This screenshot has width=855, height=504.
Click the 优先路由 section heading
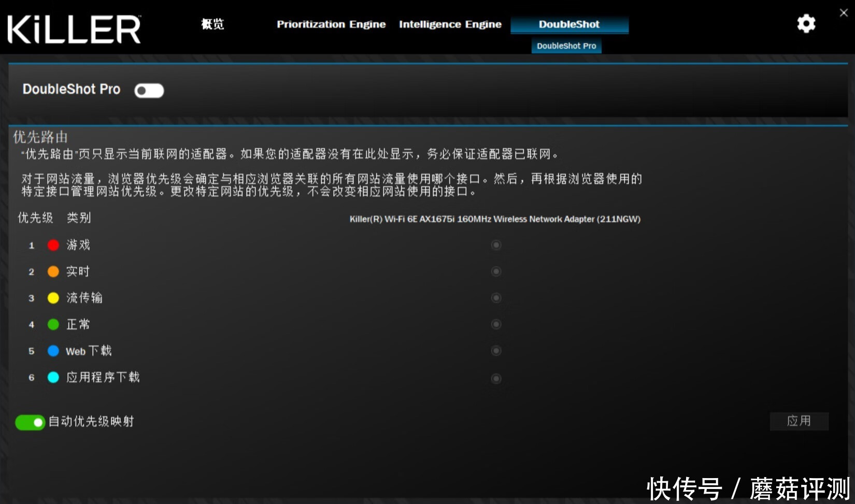click(40, 137)
